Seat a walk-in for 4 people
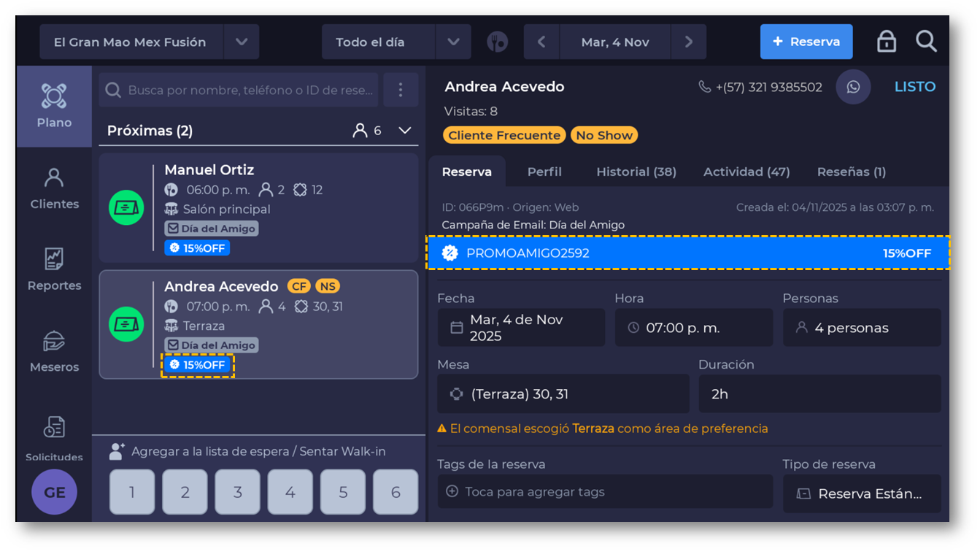Viewport: 980px width, 557px height. click(290, 492)
